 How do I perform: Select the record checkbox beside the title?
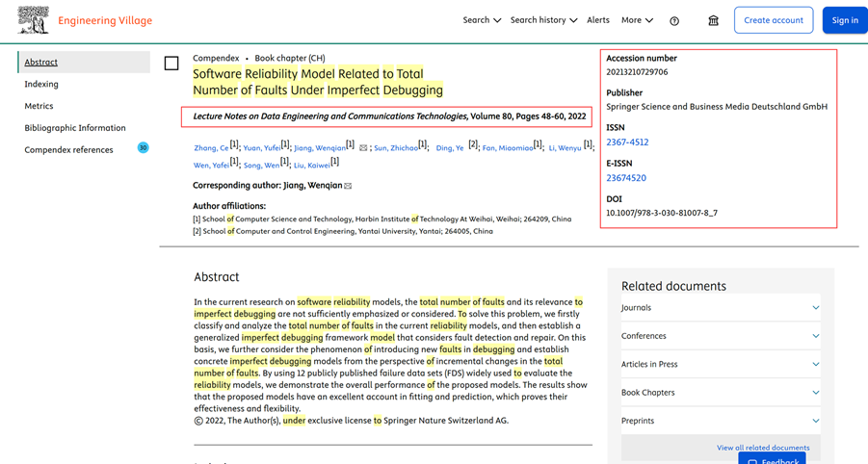click(171, 64)
